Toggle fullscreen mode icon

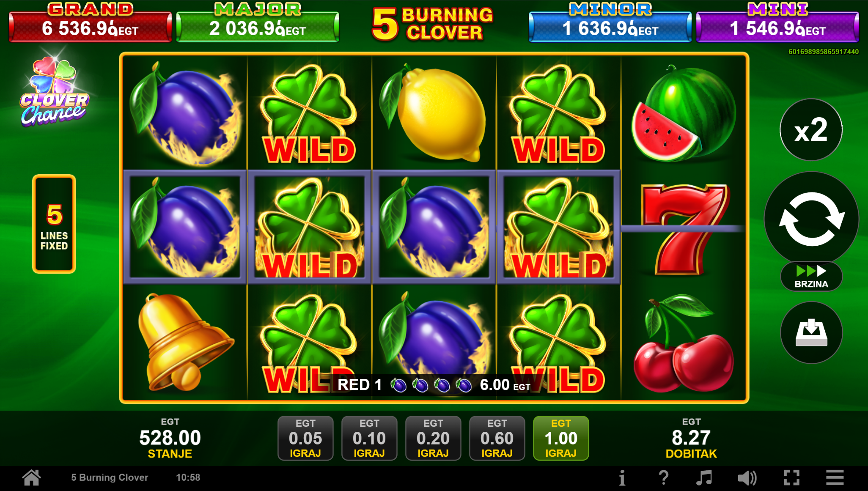click(x=791, y=478)
